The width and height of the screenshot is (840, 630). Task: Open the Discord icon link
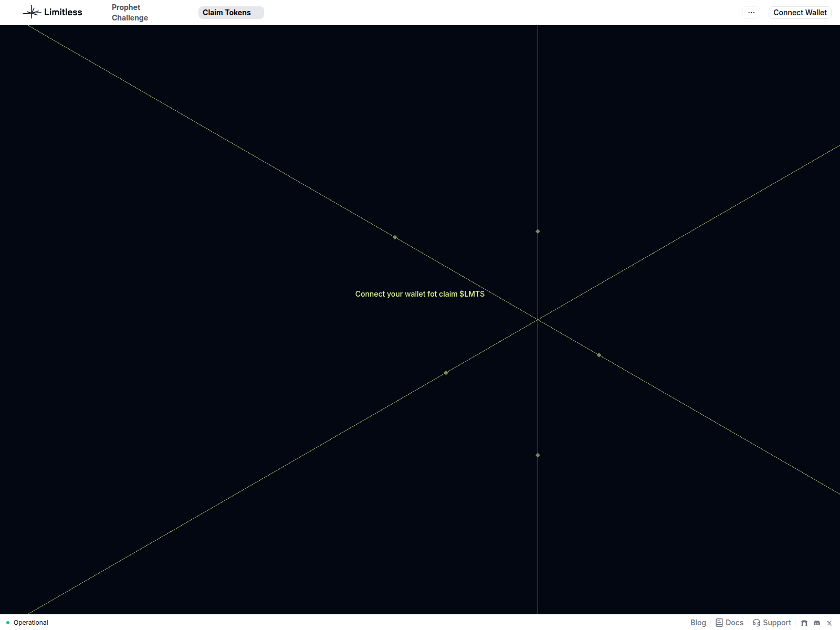pyautogui.click(x=817, y=623)
